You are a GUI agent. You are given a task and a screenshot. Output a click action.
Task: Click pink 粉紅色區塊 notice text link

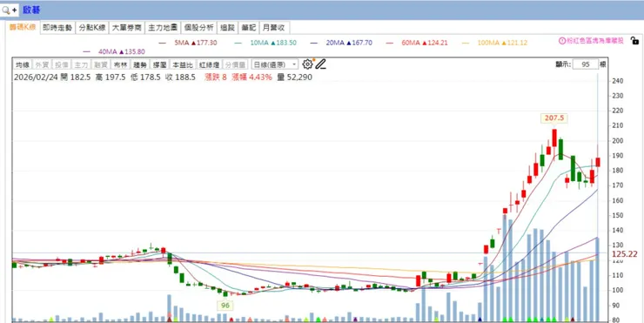(595, 41)
